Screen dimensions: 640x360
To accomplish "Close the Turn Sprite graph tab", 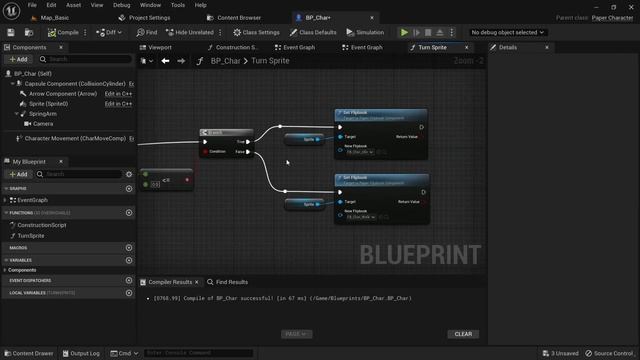I will pos(467,47).
